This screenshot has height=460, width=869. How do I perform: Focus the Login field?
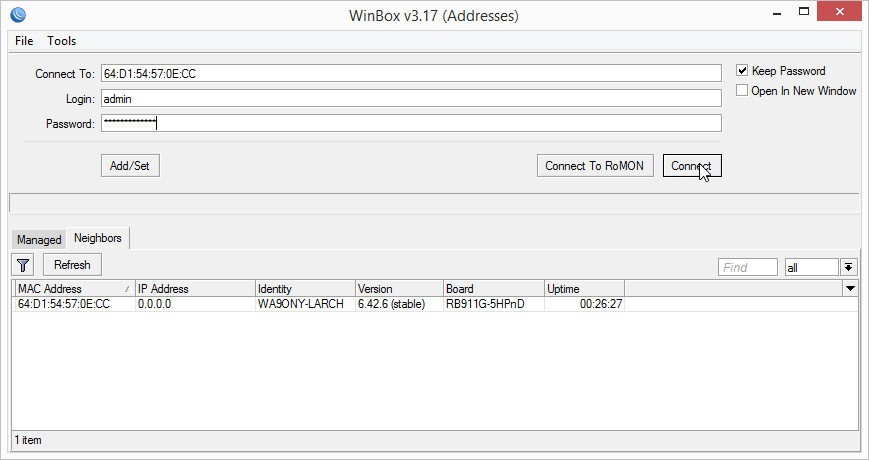pyautogui.click(x=411, y=99)
